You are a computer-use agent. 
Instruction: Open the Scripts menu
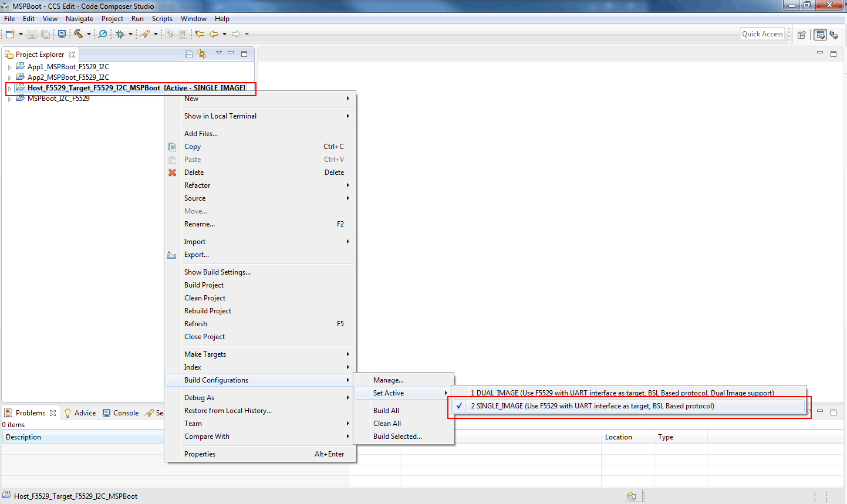162,19
